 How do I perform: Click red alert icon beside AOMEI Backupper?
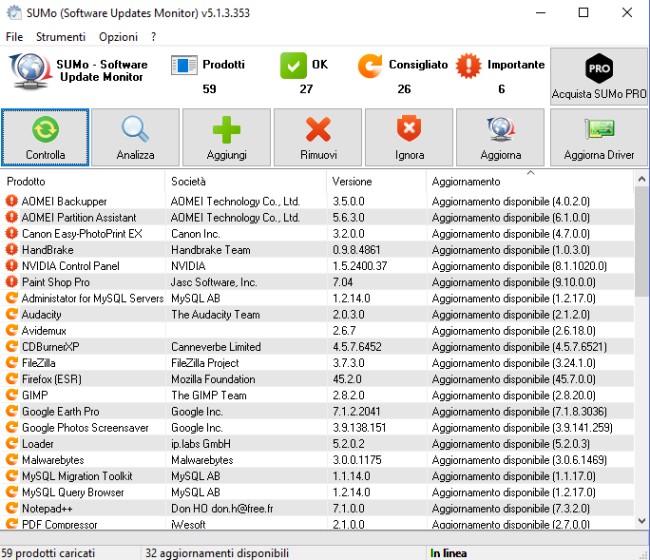click(x=12, y=201)
